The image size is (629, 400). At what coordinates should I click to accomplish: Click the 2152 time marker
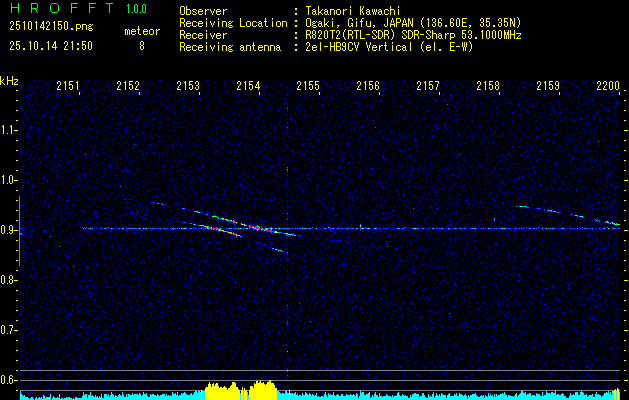(x=128, y=86)
